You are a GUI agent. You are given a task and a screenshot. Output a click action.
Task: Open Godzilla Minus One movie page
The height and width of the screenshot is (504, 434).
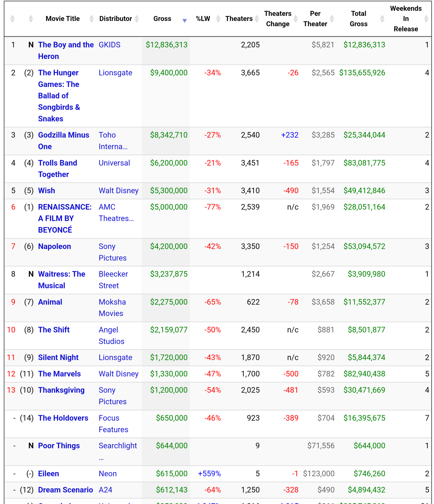click(x=64, y=141)
